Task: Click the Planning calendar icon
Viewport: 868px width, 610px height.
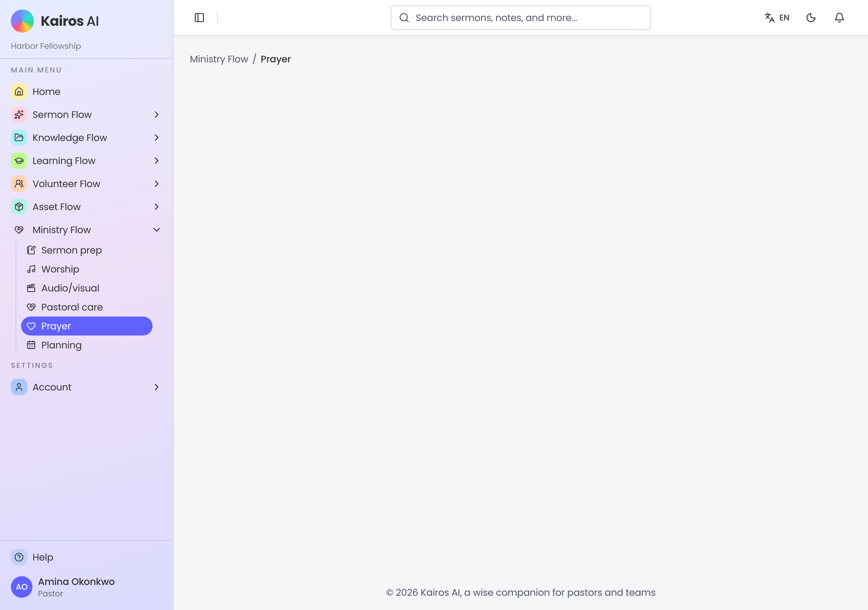Action: tap(31, 345)
